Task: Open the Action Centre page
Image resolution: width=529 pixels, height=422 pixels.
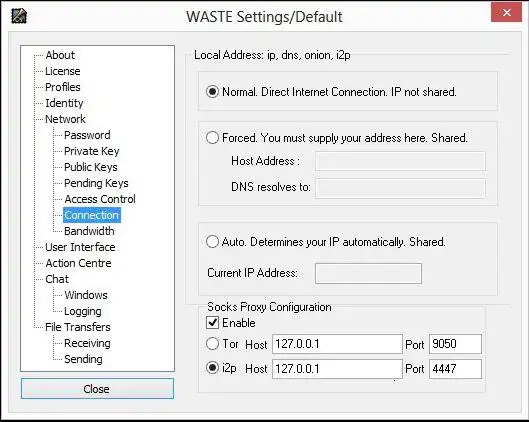Action: tap(78, 263)
